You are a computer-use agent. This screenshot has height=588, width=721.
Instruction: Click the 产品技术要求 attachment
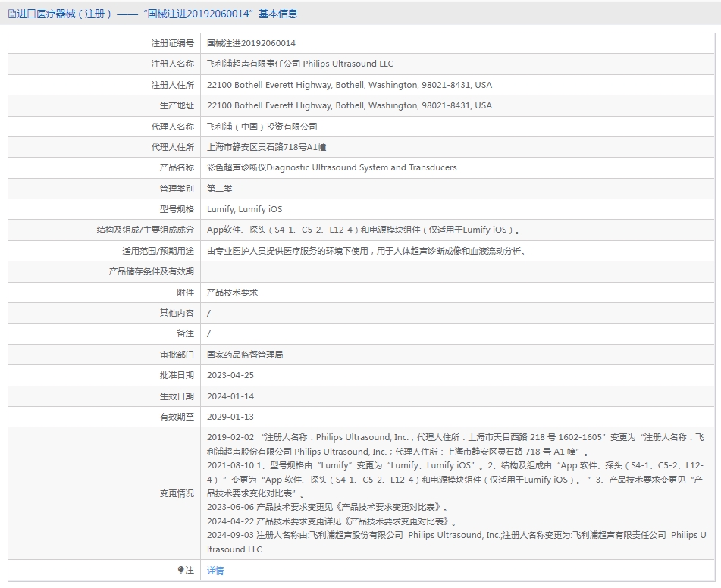click(x=232, y=292)
